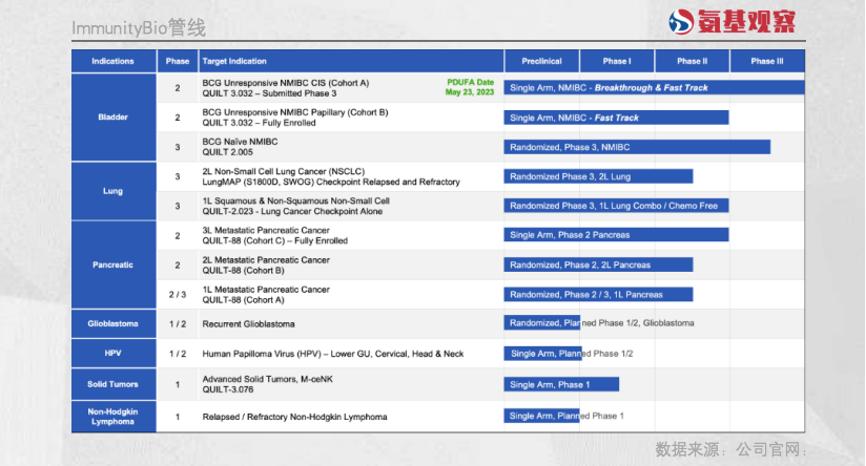The width and height of the screenshot is (866, 466).
Task: Click 2L Non-Small Cell Lung Cancer (NSCLC) text
Action: point(283,171)
